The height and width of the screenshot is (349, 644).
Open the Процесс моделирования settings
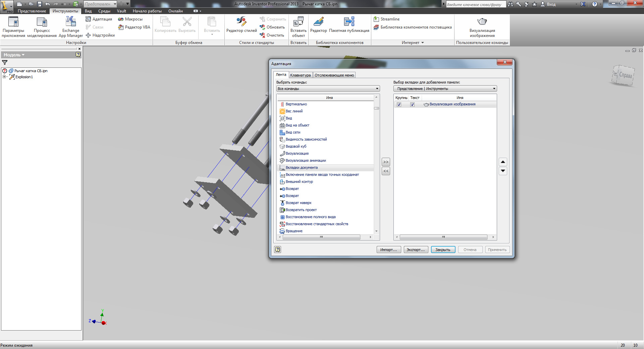pos(42,22)
